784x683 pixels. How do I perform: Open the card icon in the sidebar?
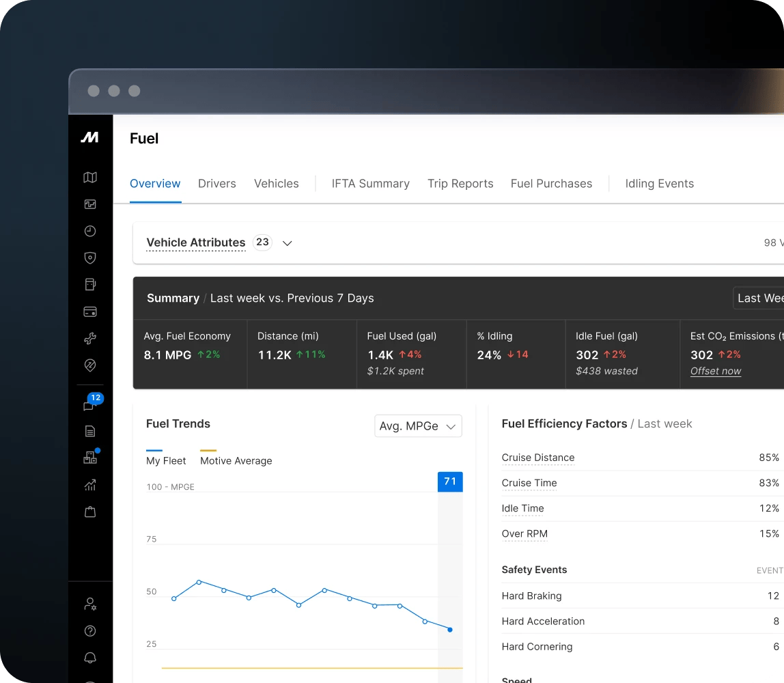pyautogui.click(x=90, y=312)
